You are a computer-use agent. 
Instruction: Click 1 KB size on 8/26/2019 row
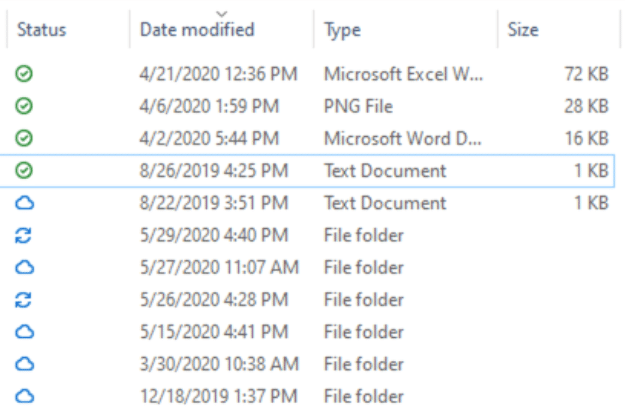click(591, 171)
